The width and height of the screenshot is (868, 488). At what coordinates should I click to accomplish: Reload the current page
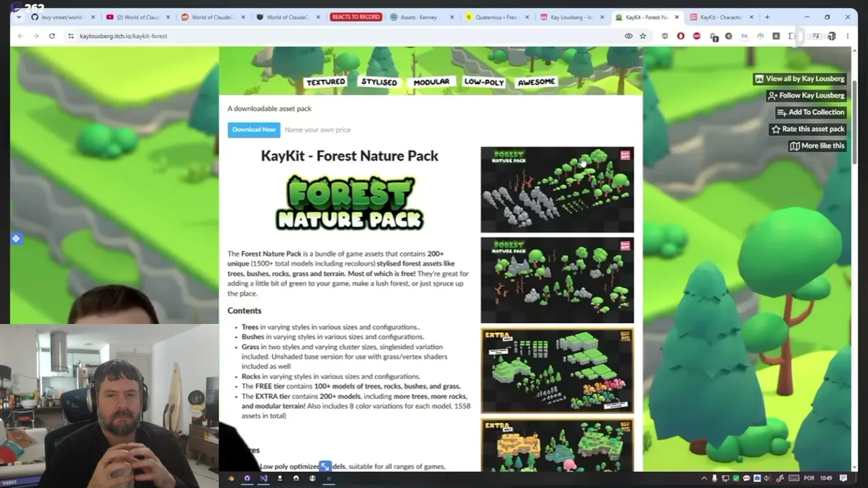pos(52,36)
